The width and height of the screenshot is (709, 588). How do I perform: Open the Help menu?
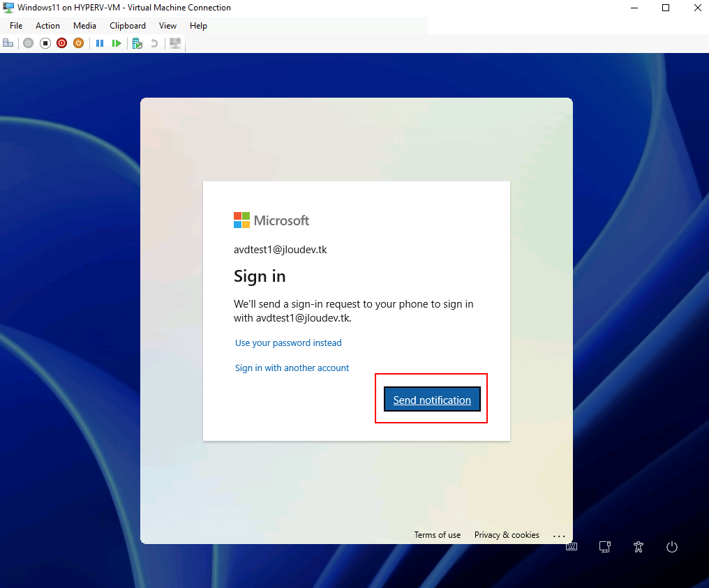(x=198, y=26)
